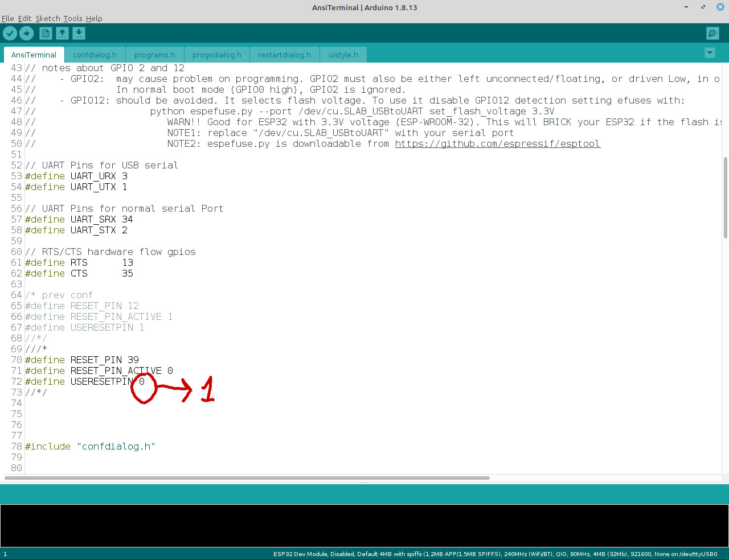Switch to the confdialog.h tab
Image resolution: width=729 pixels, height=560 pixels.
click(x=95, y=55)
